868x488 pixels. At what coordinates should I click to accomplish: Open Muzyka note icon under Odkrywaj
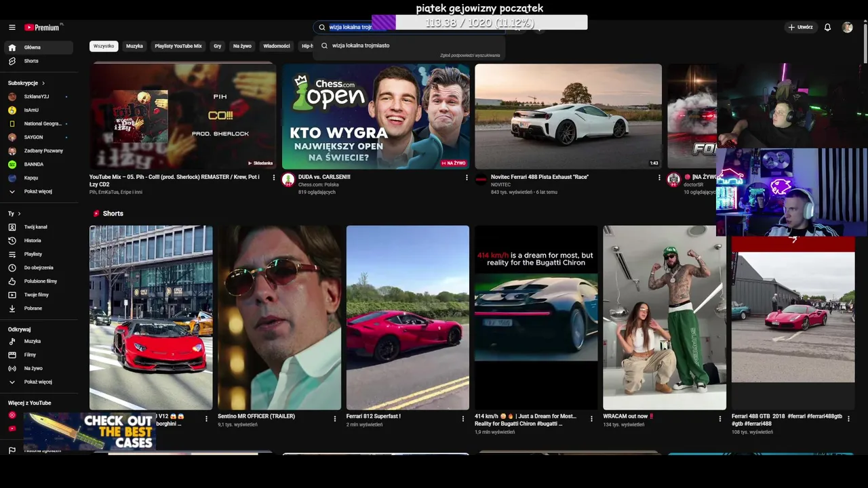point(12,341)
